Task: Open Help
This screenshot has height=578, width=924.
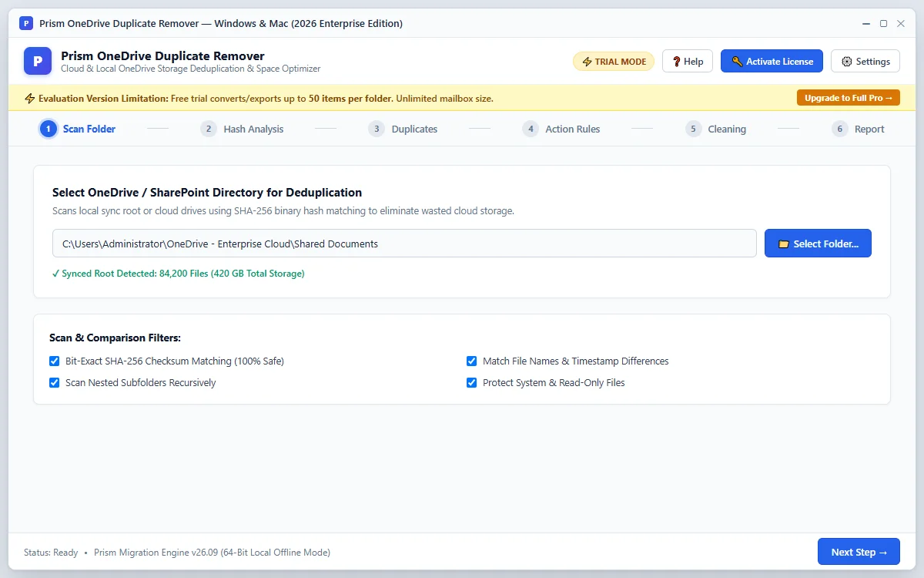Action: pos(688,62)
